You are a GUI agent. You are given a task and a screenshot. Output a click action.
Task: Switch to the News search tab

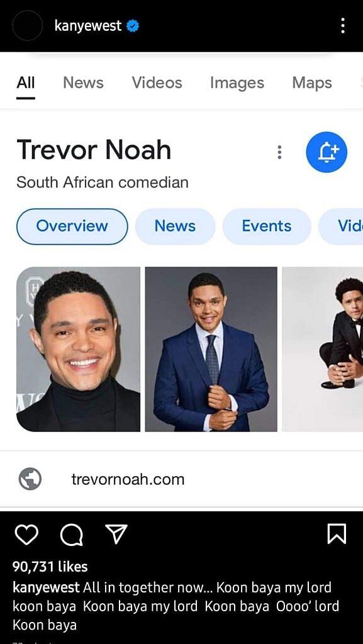[84, 82]
